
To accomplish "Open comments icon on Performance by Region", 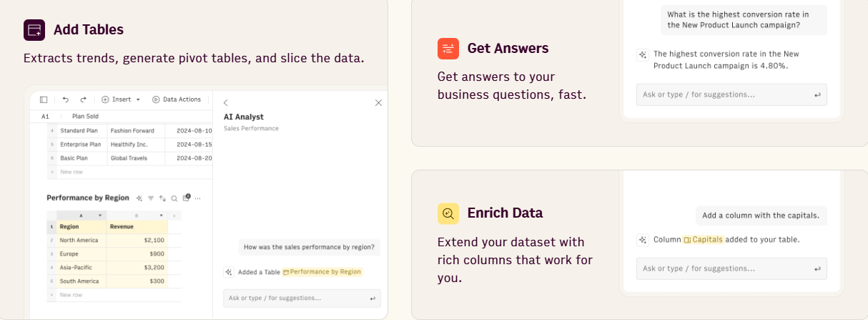I will (186, 198).
